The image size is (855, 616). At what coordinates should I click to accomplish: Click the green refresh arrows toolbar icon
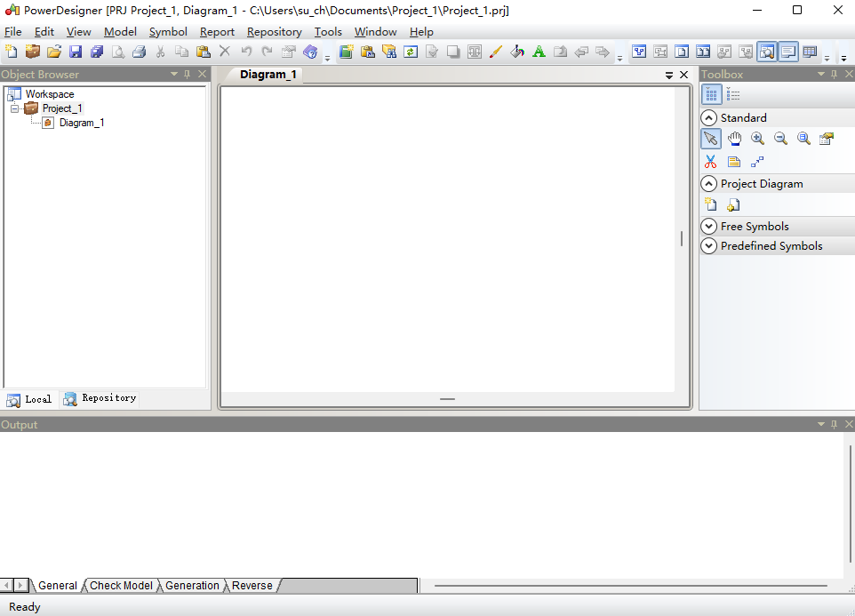(410, 52)
